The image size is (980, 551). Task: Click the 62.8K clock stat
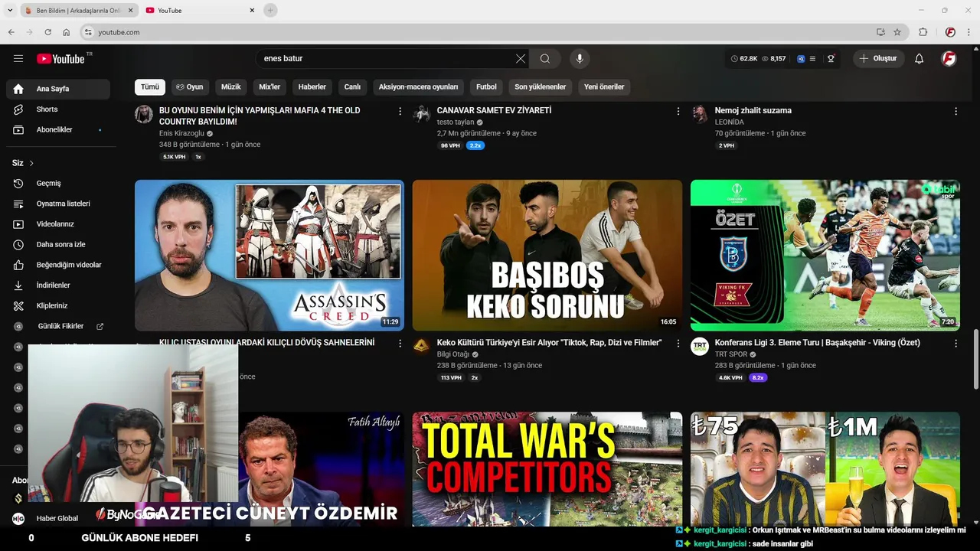pyautogui.click(x=744, y=59)
